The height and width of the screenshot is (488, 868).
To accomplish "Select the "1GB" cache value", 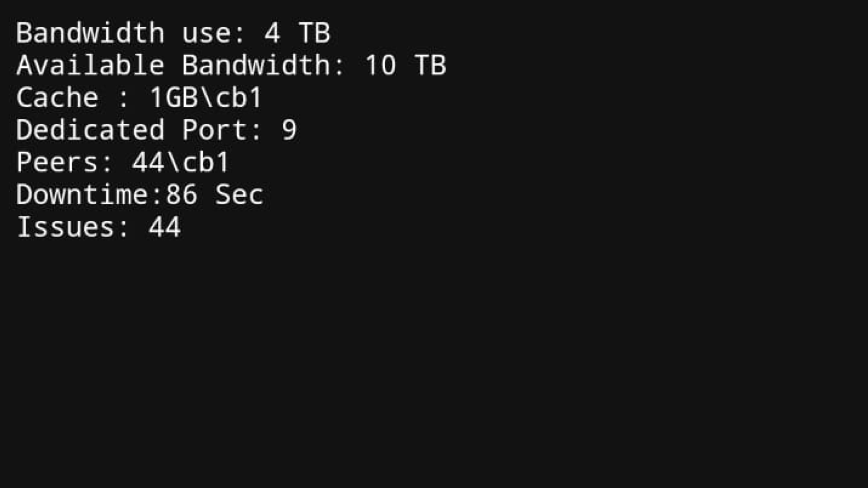I will click(174, 98).
